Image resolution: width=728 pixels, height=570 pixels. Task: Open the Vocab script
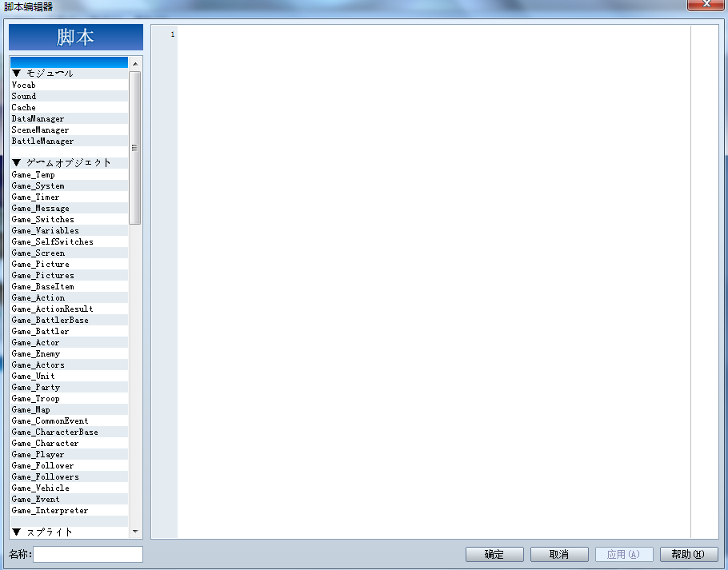tap(24, 85)
